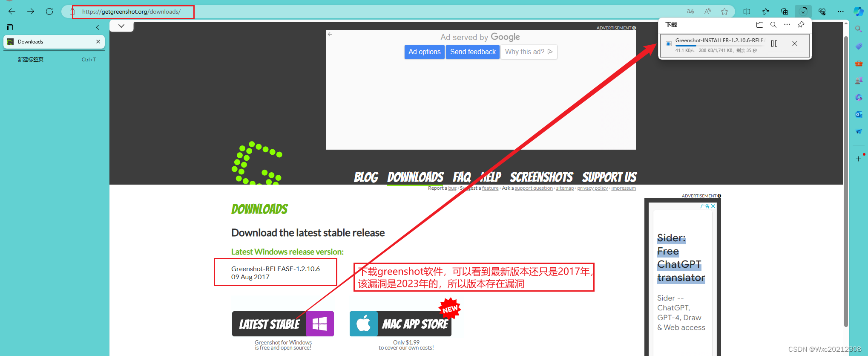Open the FAQ menu item
Screen dimensions: 868x356
click(x=462, y=177)
